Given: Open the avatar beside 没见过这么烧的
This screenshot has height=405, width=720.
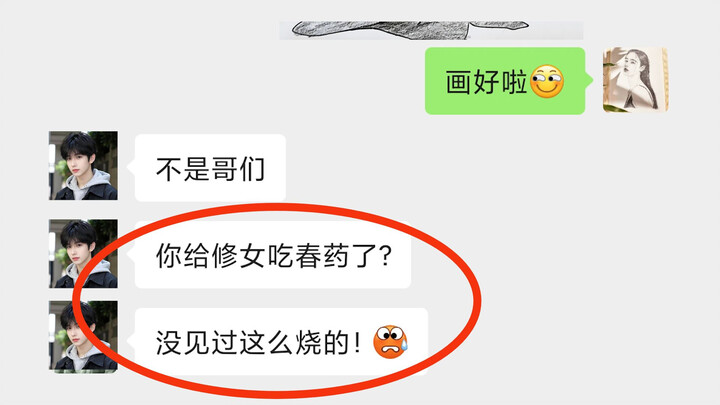Looking at the screenshot, I should [84, 337].
